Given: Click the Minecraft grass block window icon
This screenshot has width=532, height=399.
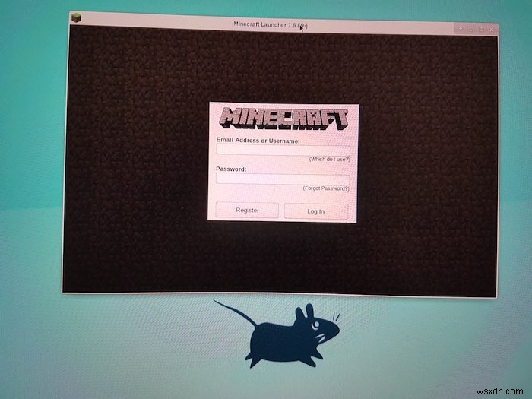Looking at the screenshot, I should 76,17.
